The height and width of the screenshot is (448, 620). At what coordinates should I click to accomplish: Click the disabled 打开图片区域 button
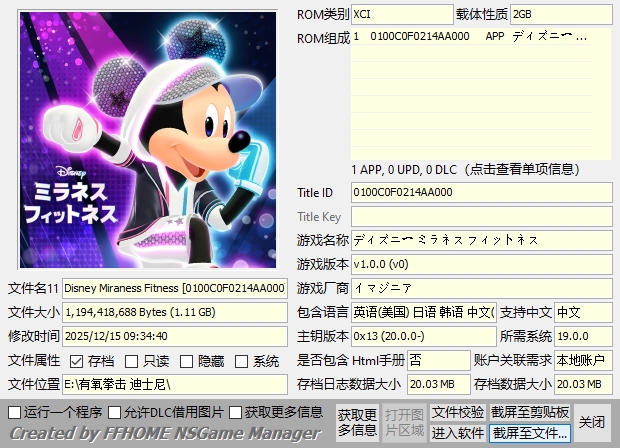point(404,423)
